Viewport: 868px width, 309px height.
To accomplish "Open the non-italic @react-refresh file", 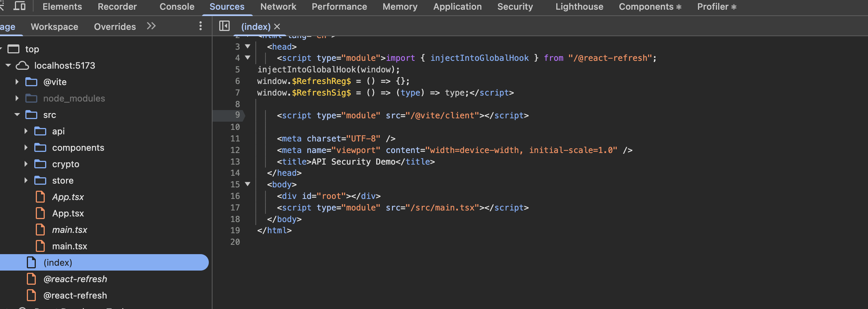I will (x=75, y=295).
